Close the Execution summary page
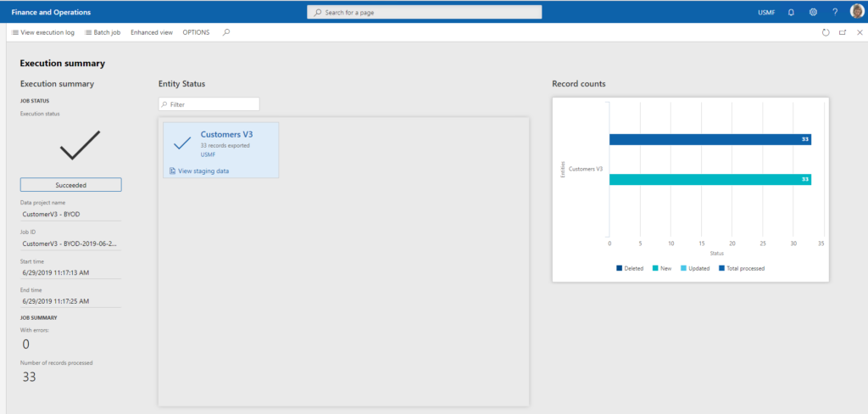Screen dimensions: 868x414 click(860, 33)
